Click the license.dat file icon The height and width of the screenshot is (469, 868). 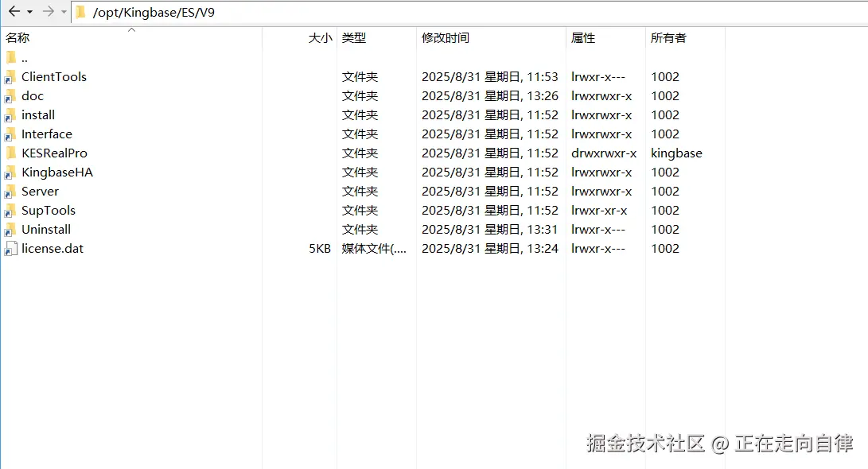[x=10, y=249]
